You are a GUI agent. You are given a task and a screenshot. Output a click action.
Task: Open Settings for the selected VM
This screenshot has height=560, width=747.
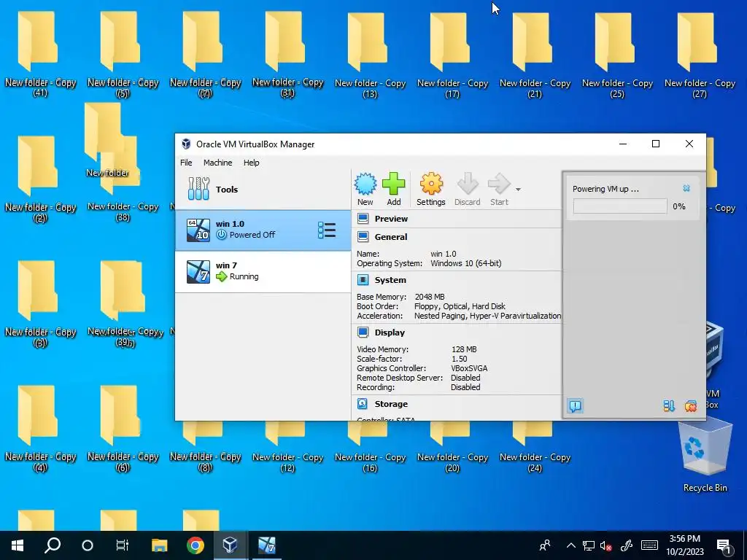pos(430,190)
